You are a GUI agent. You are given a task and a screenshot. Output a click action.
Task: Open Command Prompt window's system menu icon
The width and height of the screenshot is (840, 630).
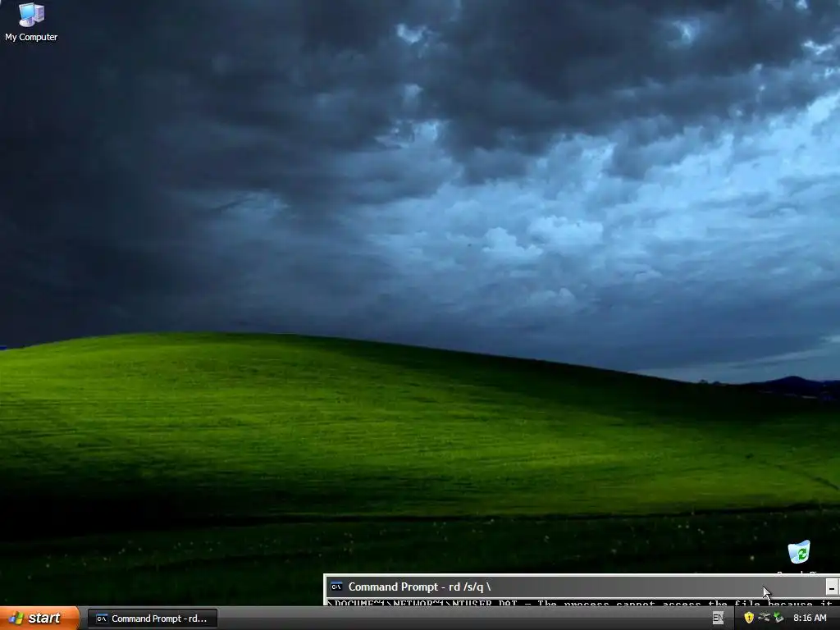[x=336, y=587]
